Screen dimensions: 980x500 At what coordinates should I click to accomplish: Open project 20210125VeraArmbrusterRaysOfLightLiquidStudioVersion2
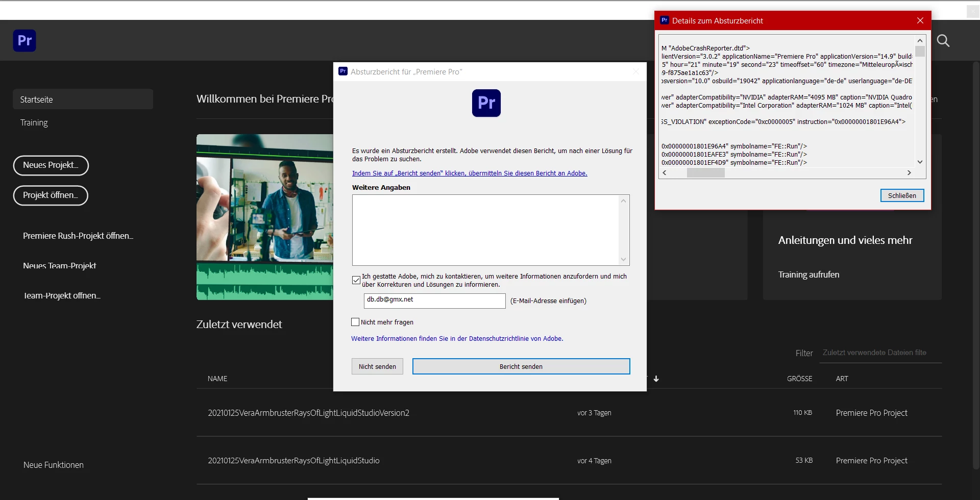[308, 413]
